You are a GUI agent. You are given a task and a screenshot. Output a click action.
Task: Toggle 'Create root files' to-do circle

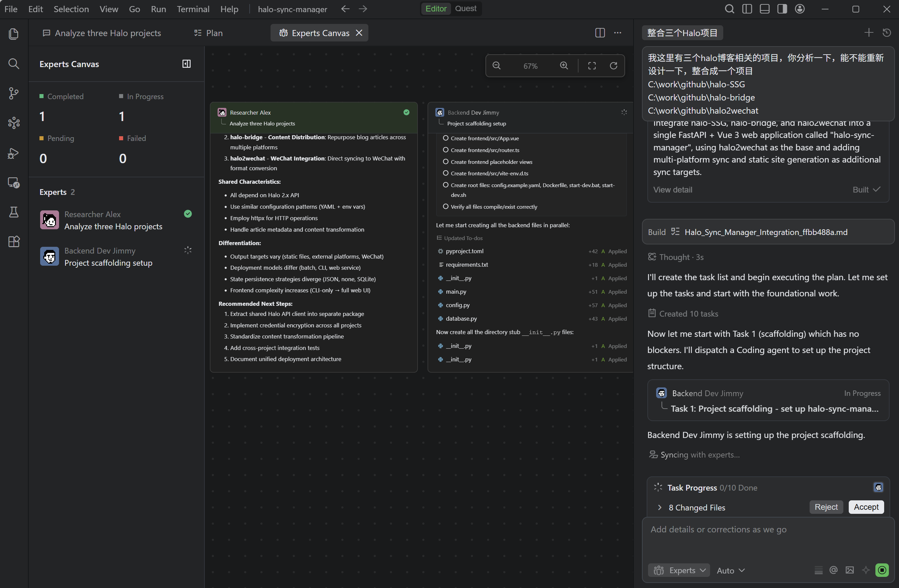446,185
